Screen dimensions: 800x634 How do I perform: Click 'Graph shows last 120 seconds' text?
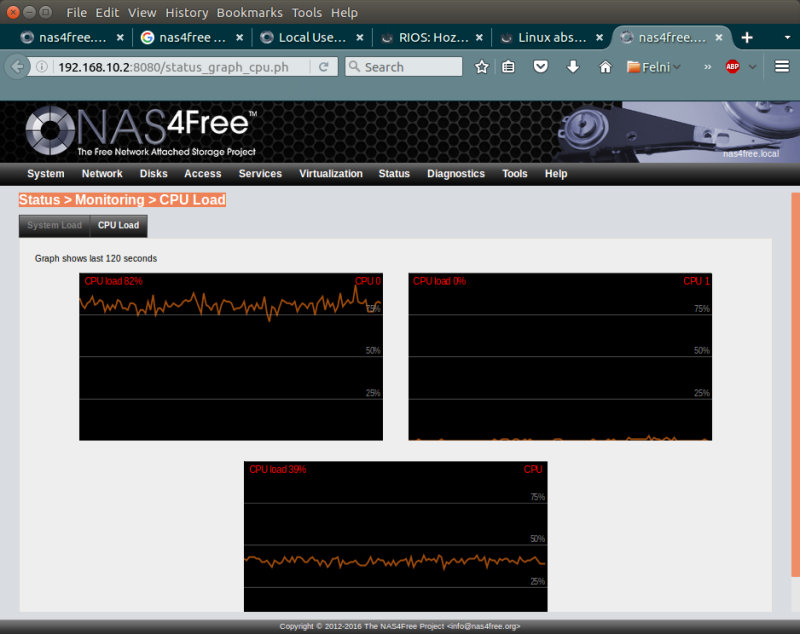pyautogui.click(x=96, y=259)
